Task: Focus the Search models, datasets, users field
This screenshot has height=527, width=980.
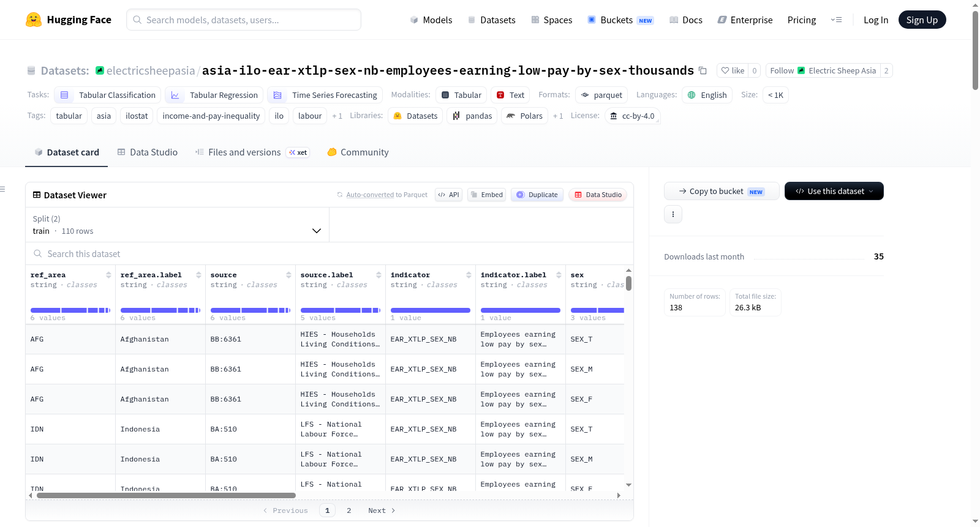Action: pyautogui.click(x=244, y=20)
